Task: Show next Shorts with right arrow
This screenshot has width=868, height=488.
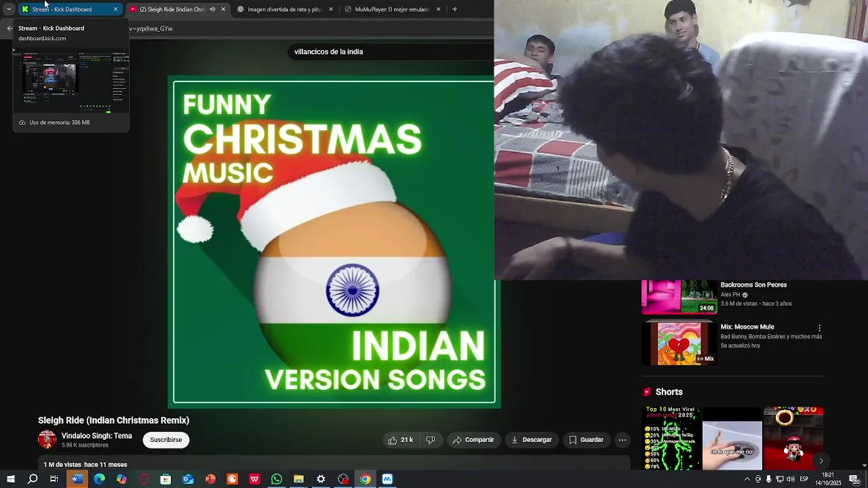Action: (x=821, y=461)
